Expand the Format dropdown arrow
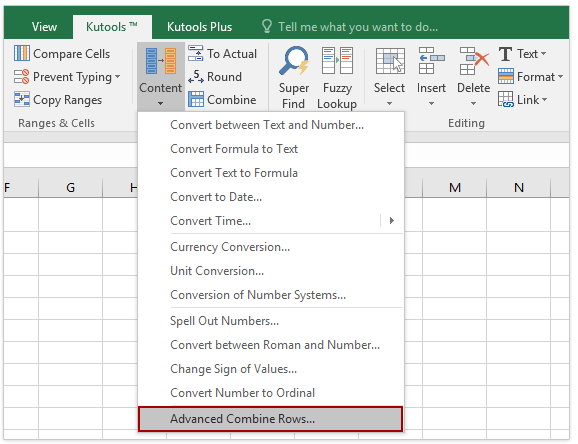578x444 pixels. (560, 77)
